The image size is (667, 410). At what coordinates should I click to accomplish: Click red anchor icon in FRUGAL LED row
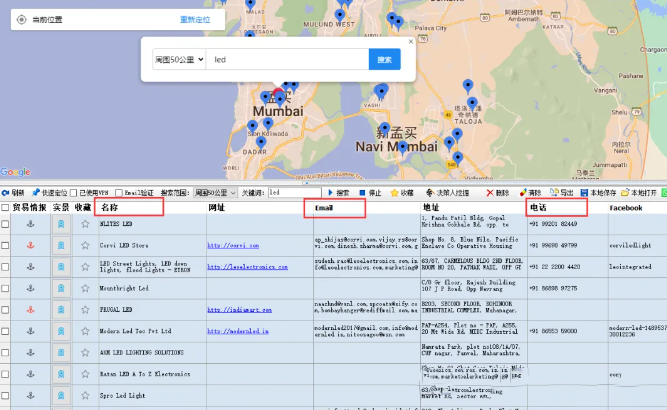click(31, 310)
